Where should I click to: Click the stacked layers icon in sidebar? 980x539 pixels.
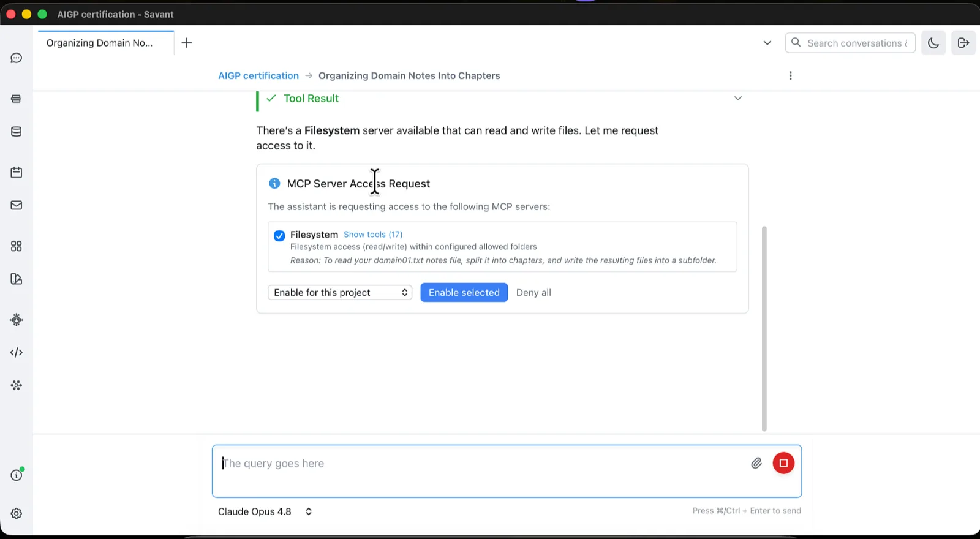click(17, 99)
